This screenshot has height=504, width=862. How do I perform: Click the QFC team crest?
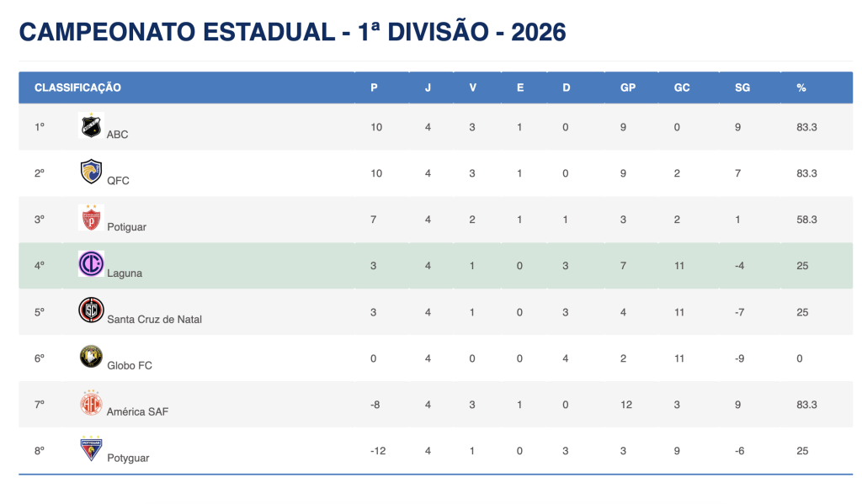pos(91,172)
